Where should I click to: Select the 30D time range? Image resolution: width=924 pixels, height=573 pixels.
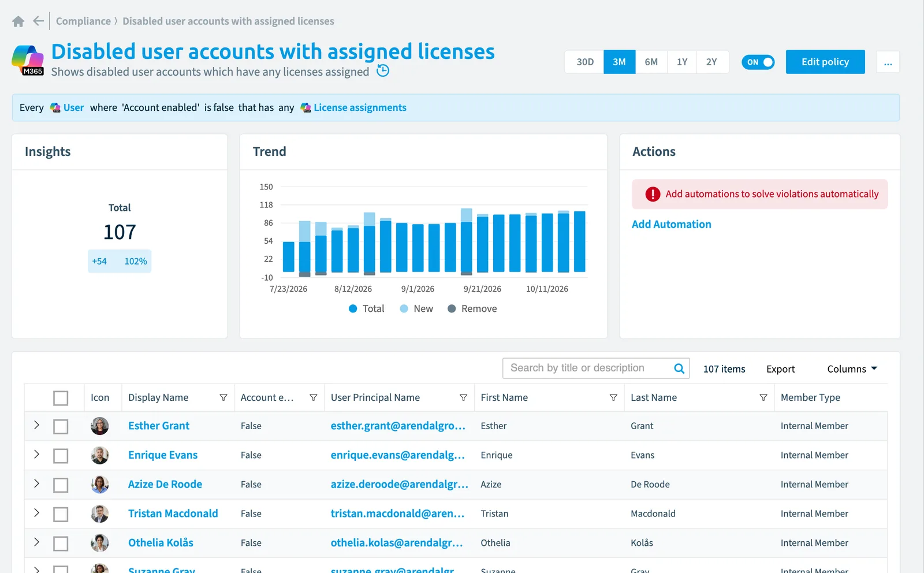point(584,62)
